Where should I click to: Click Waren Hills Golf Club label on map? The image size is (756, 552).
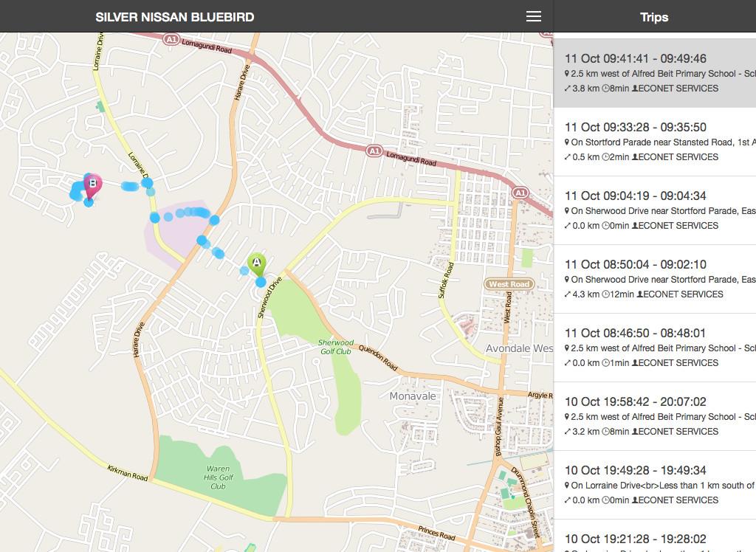pyautogui.click(x=218, y=477)
